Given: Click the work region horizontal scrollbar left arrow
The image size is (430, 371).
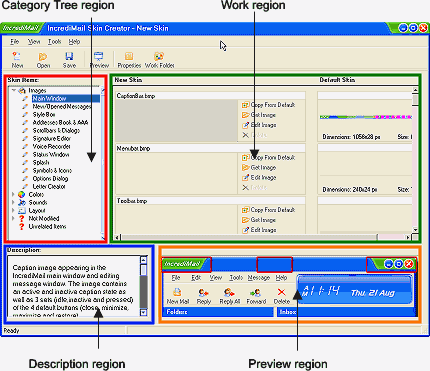Looking at the screenshot, I should point(117,237).
